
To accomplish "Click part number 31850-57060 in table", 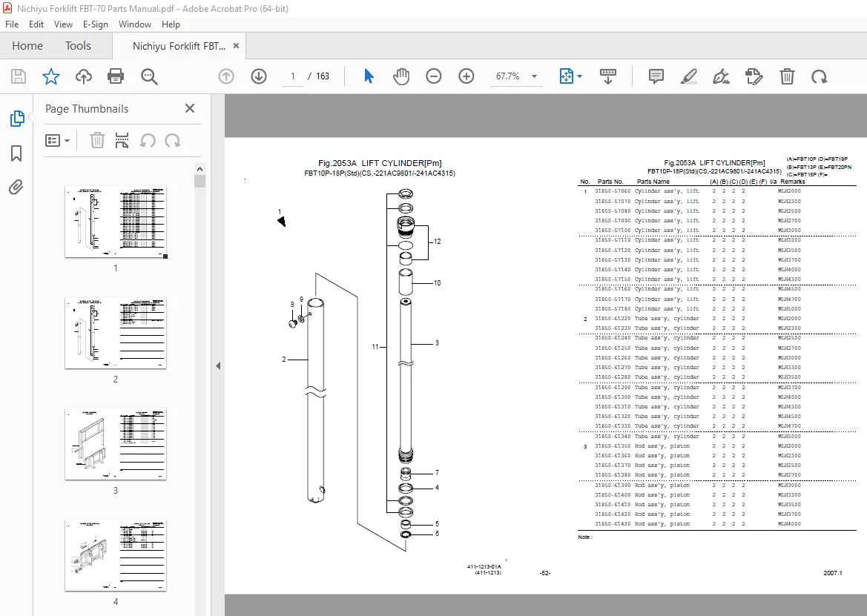I will click(612, 191).
